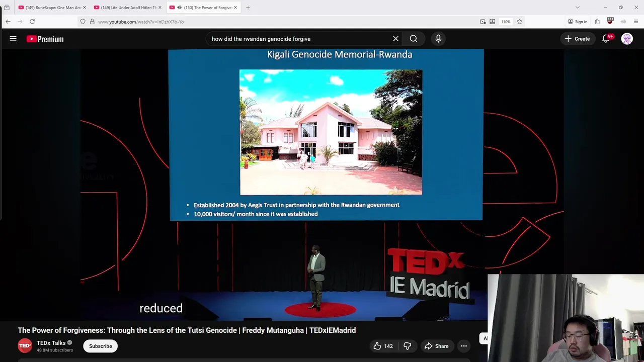Bookmark this page with the star

pyautogui.click(x=519, y=22)
